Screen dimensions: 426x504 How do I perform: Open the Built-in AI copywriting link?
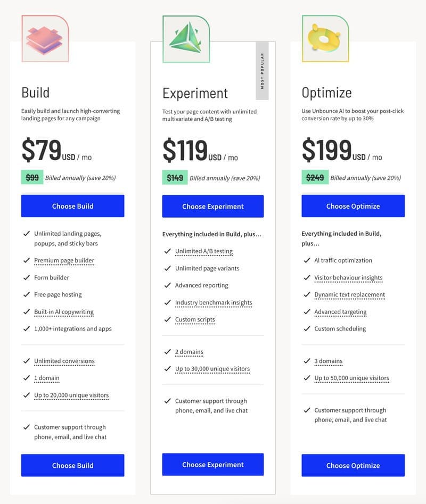pos(64,311)
